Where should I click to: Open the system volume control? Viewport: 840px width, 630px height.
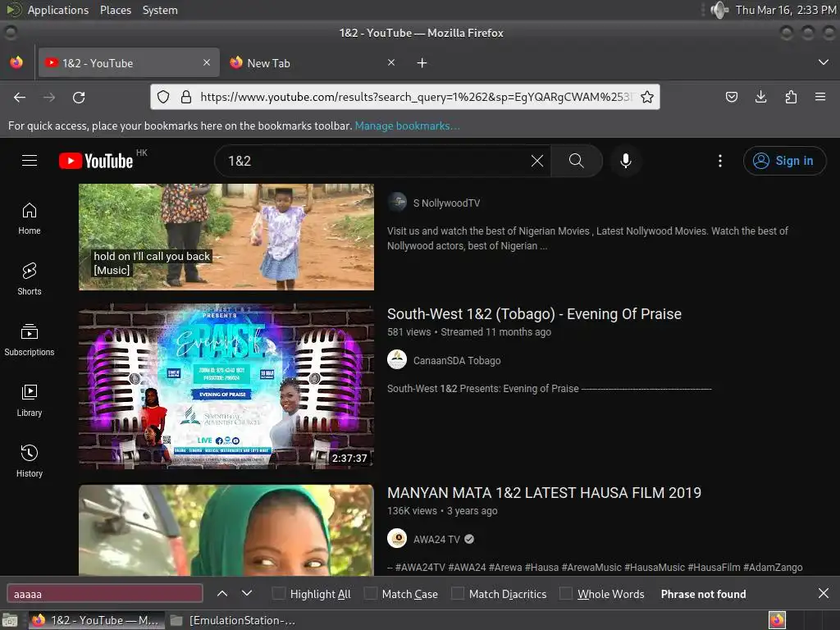coord(719,10)
